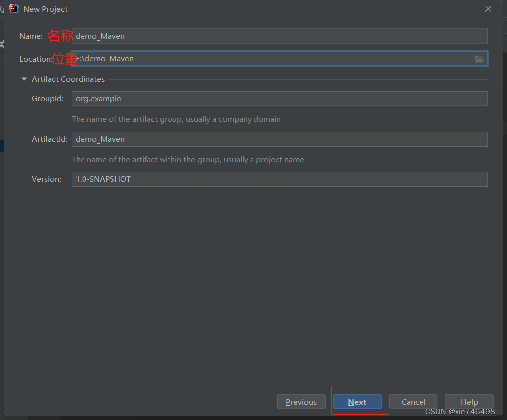The image size is (507, 420).
Task: Click the Cancel button
Action: point(413,402)
